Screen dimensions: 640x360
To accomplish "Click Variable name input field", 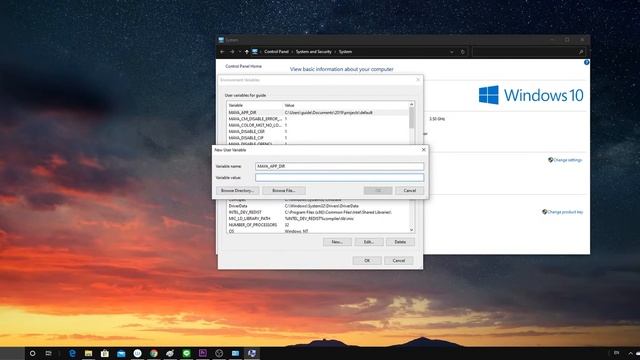I will click(x=340, y=166).
